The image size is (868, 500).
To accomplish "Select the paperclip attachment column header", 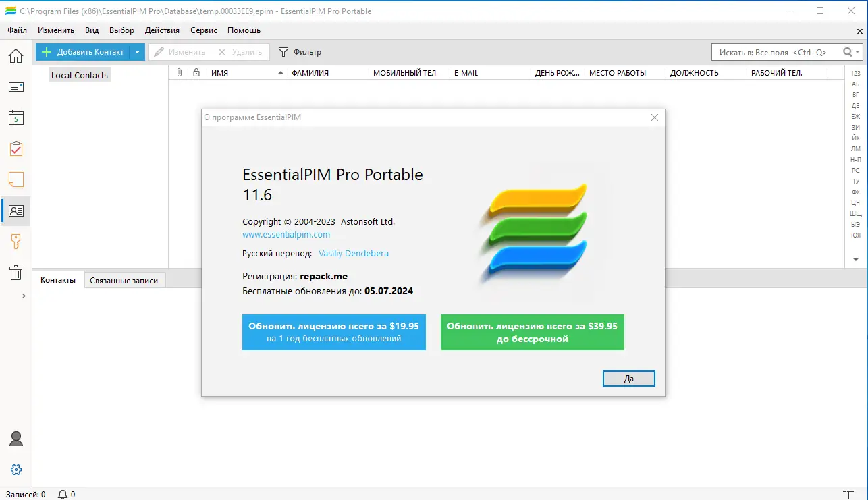I will 178,72.
